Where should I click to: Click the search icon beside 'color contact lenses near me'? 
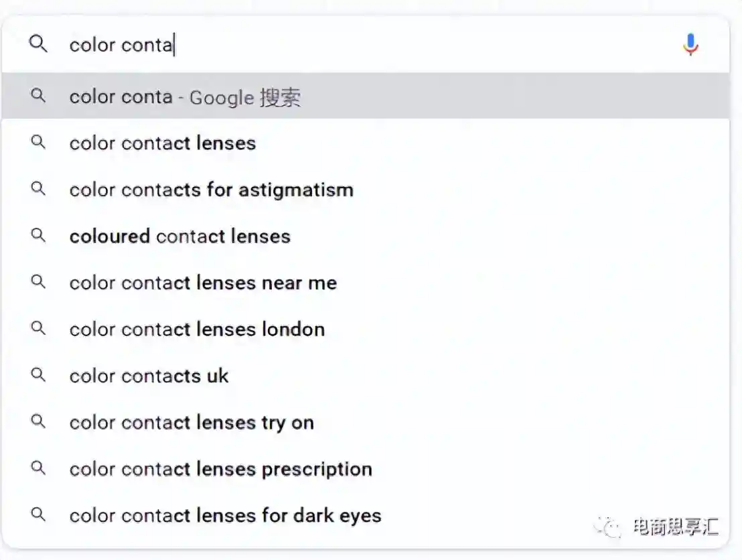tap(38, 283)
